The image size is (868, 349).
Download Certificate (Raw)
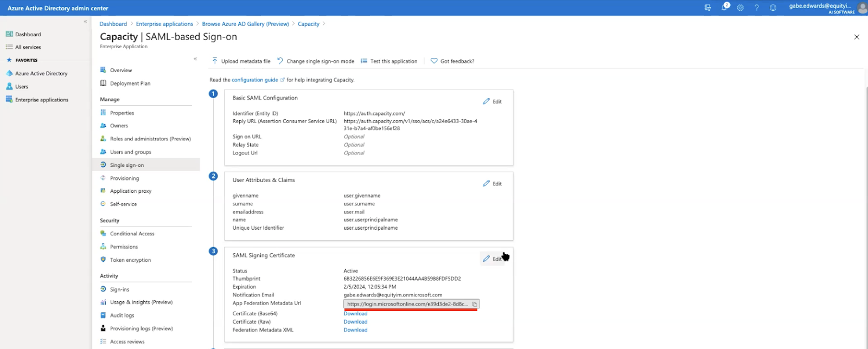(355, 322)
